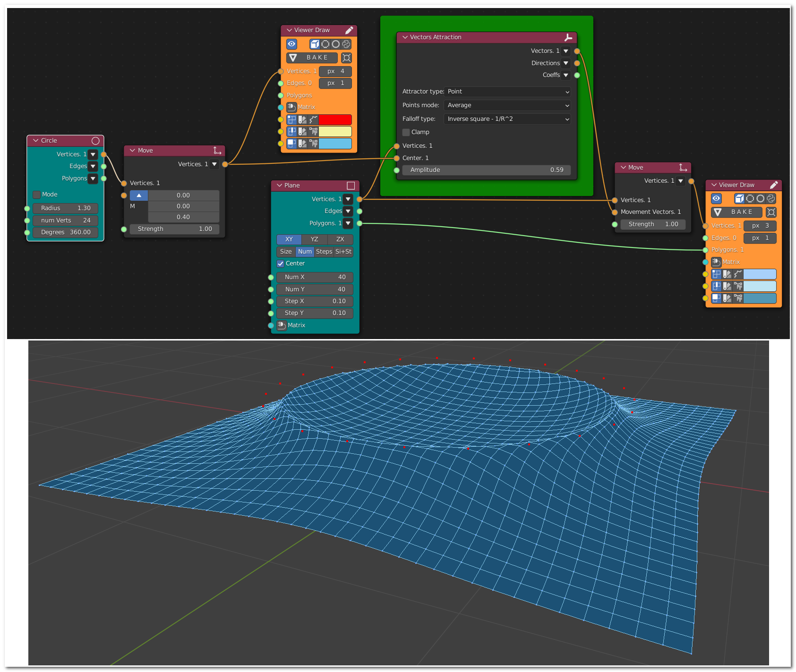Collapse the Circle node
This screenshot has width=796, height=672.
click(36, 141)
